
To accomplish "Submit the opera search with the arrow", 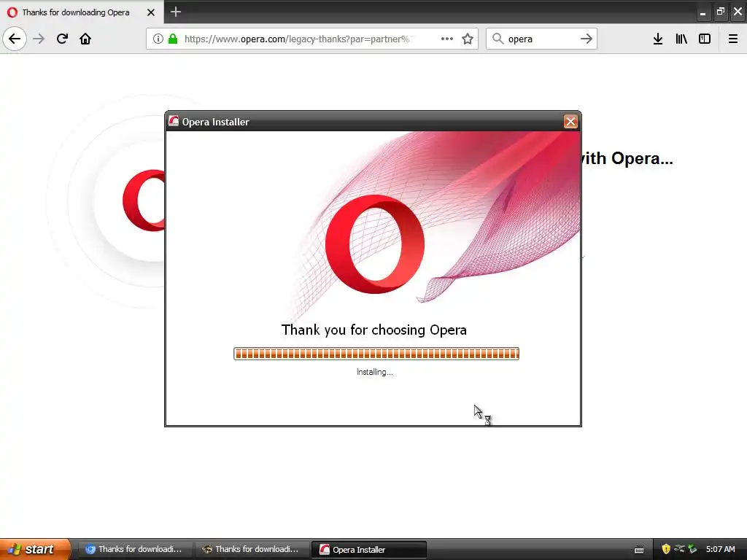I will pos(587,39).
